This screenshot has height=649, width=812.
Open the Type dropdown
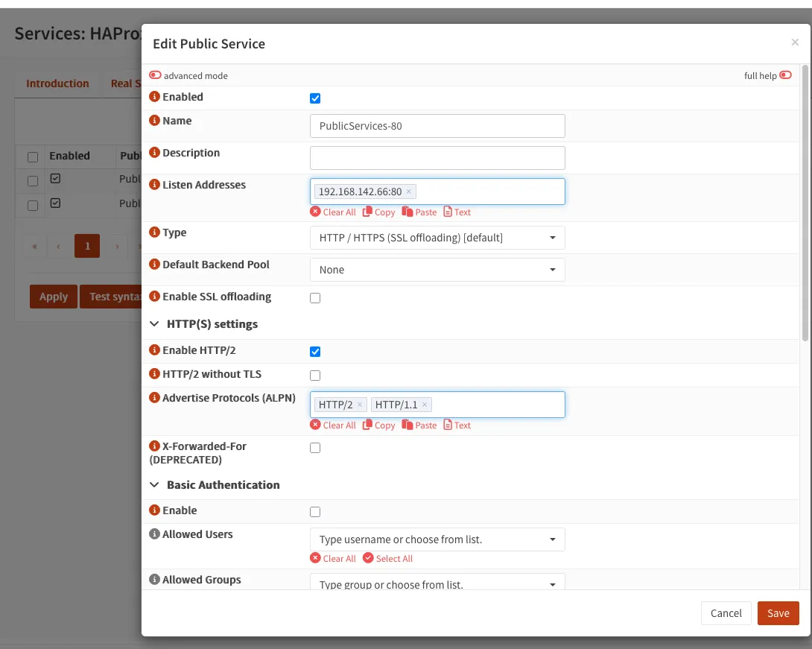tap(437, 238)
